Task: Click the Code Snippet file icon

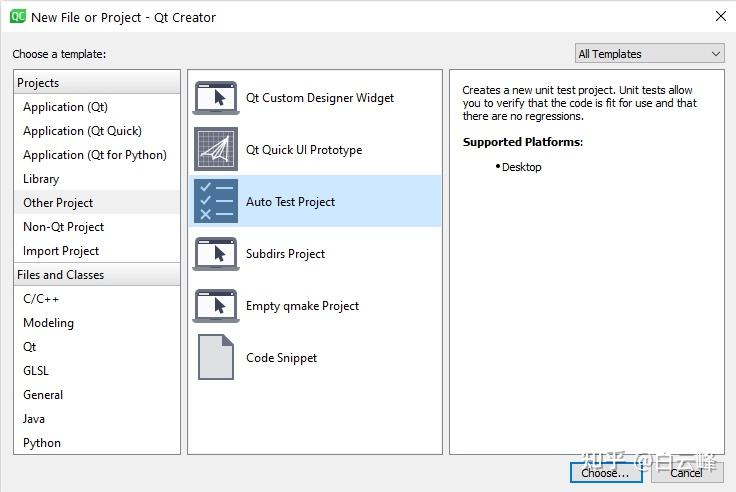Action: click(x=216, y=357)
